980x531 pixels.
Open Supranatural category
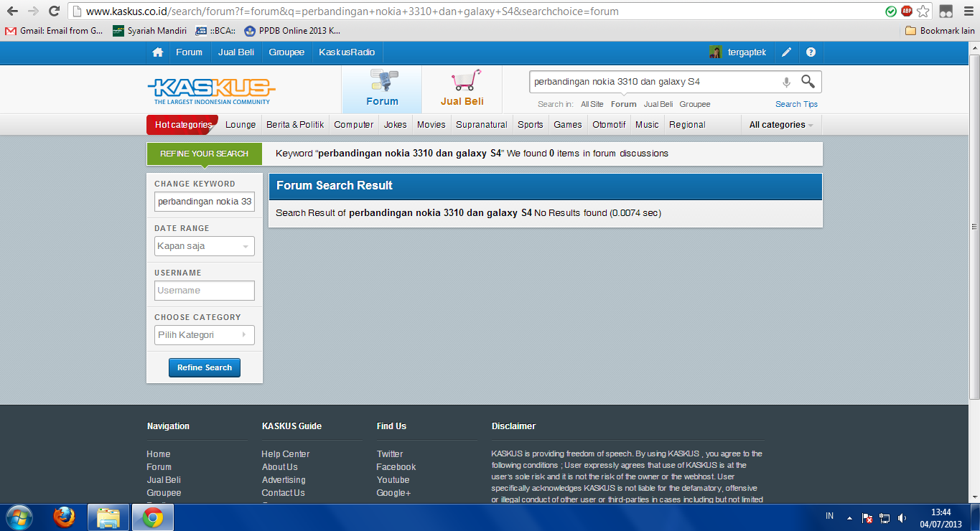coord(482,125)
